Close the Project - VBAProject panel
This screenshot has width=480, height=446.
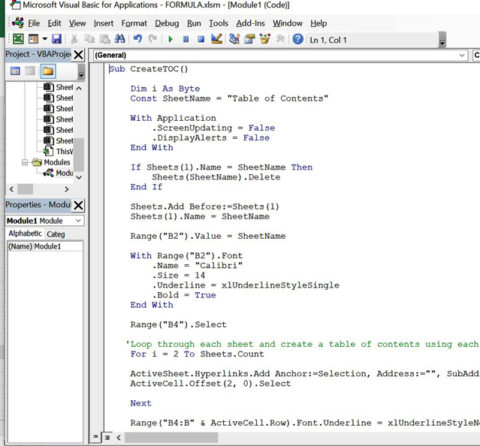point(79,55)
